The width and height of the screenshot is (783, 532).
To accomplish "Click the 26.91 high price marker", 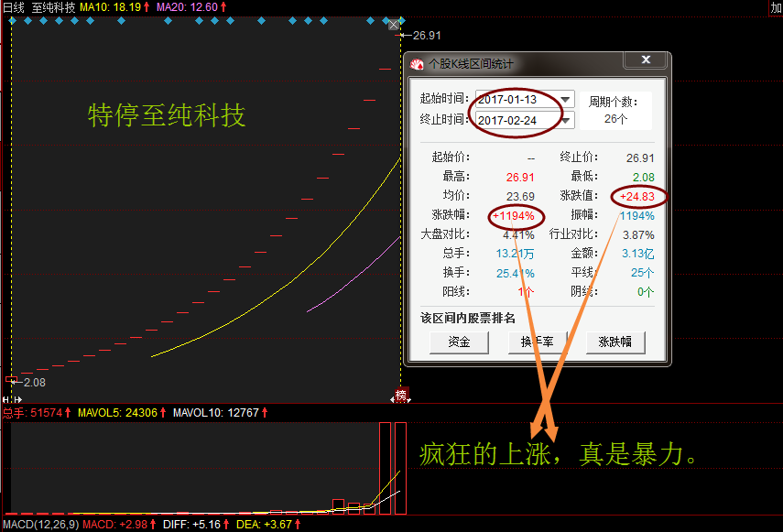I will 427,36.
